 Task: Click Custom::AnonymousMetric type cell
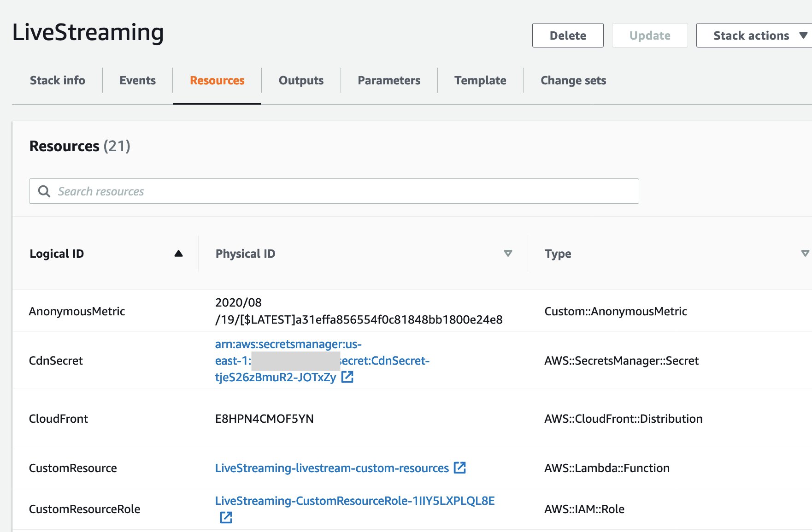coord(616,311)
